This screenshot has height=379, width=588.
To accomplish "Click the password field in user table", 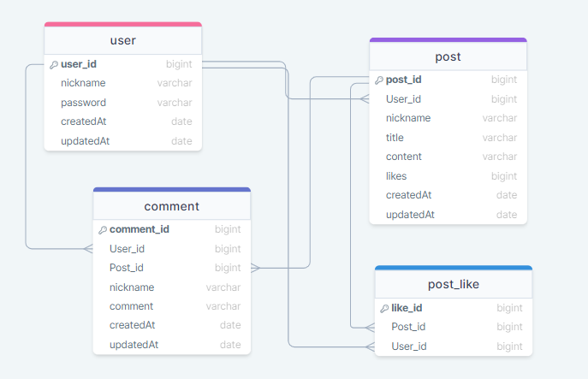I will [123, 103].
